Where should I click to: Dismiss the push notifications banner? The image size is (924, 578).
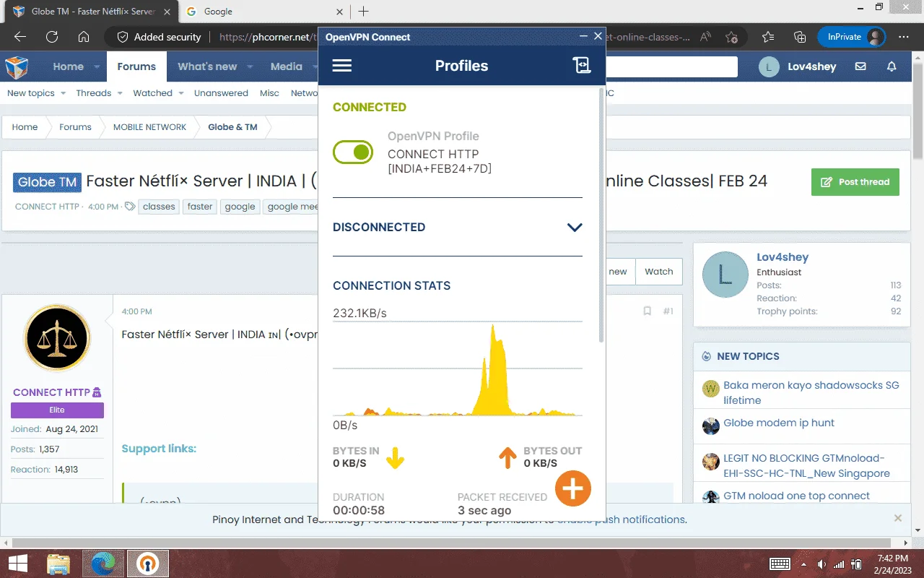click(898, 518)
